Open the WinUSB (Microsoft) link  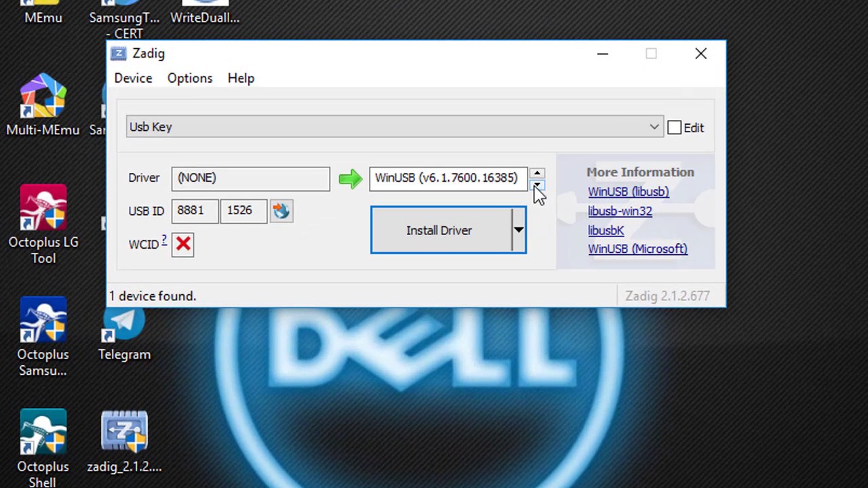pos(637,249)
